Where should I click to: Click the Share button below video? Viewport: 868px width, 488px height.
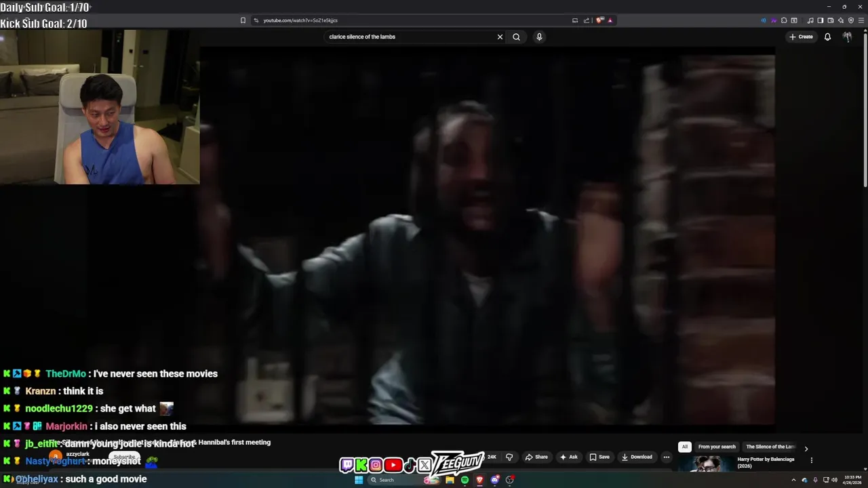[x=536, y=457]
